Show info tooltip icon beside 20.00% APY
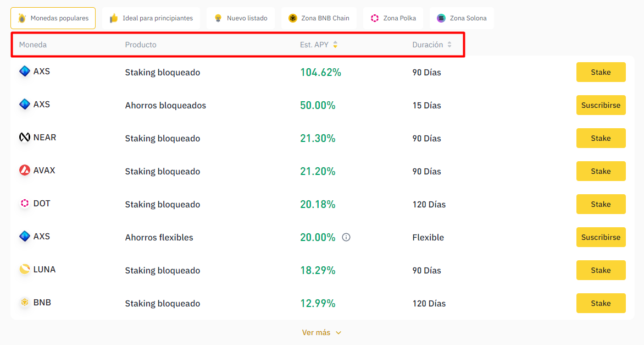This screenshot has height=345, width=644. click(346, 237)
